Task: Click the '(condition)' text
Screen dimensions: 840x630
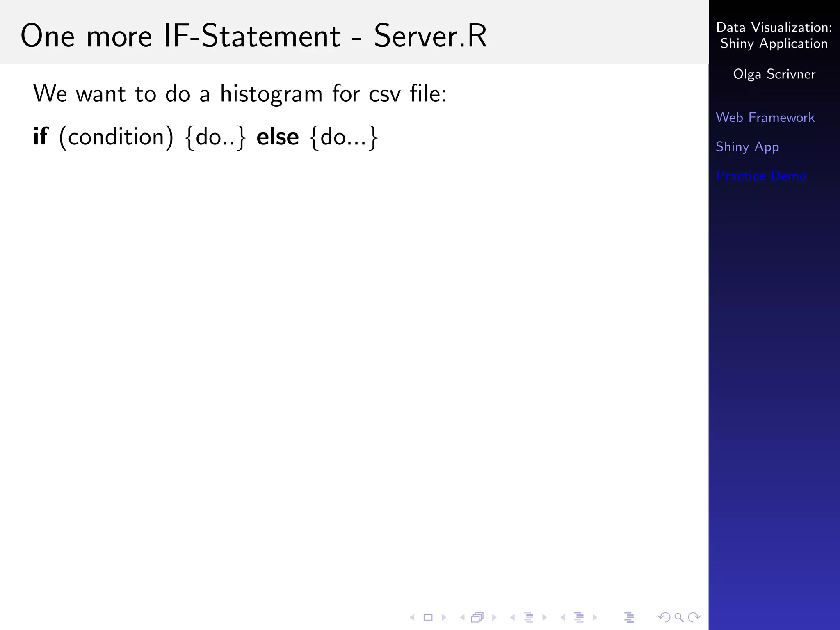Action: [x=116, y=137]
